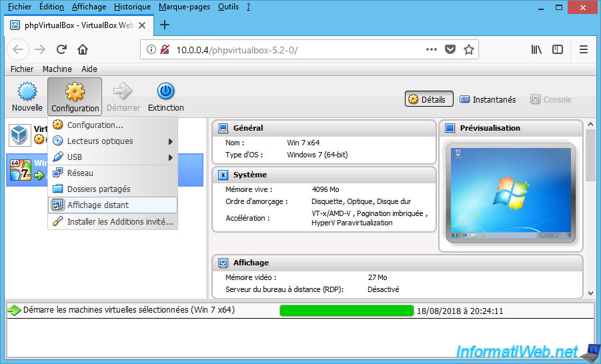The width and height of the screenshot is (601, 364).
Task: Select Configuration... in the dropdown menu
Action: [x=113, y=125]
